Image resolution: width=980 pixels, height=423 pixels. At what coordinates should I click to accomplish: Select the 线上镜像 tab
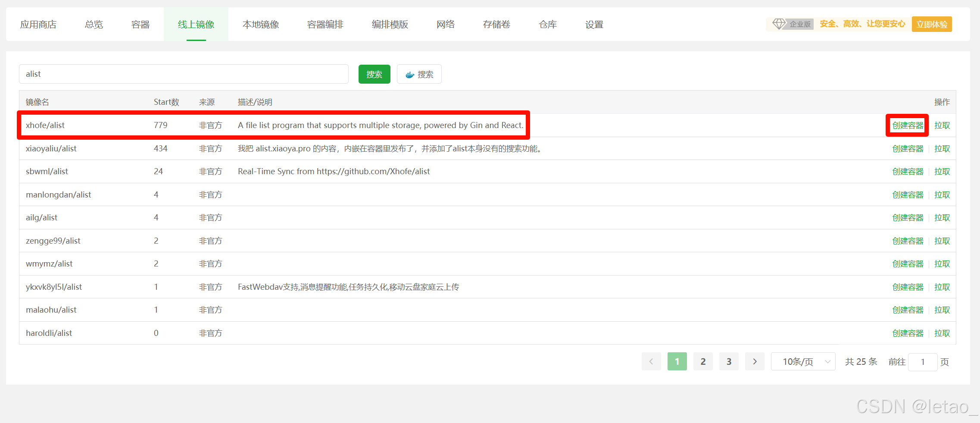pos(196,25)
